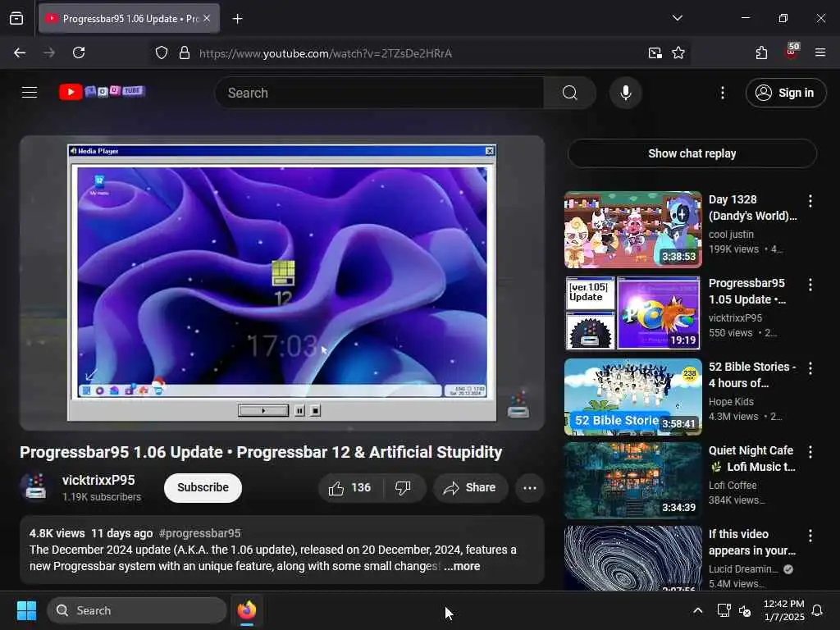Click the video player area

[x=282, y=283]
